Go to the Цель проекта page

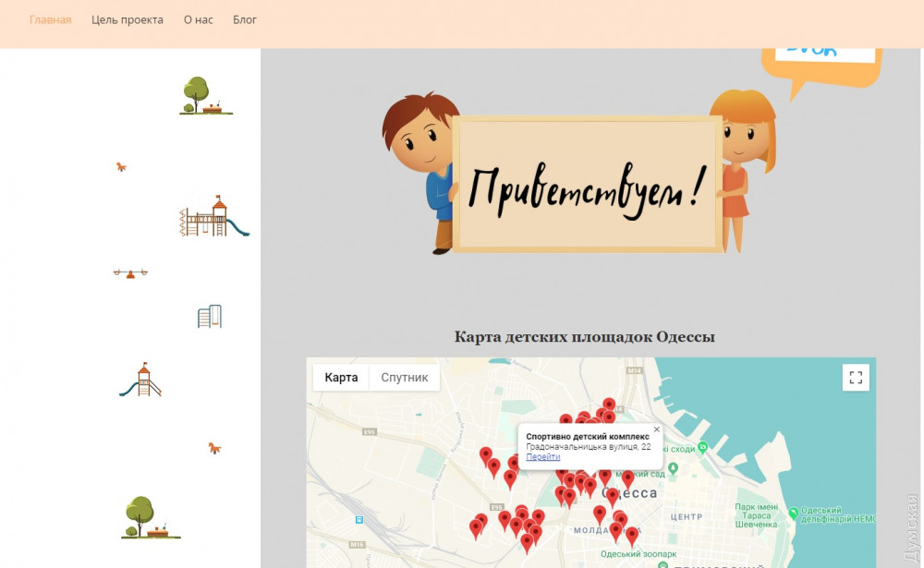[128, 19]
